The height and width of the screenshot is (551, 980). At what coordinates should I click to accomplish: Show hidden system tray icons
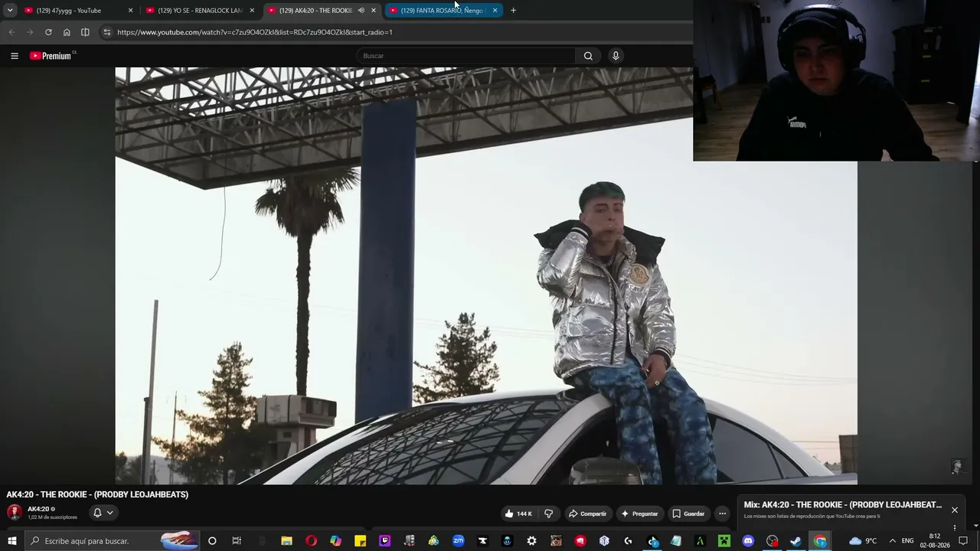tap(892, 541)
